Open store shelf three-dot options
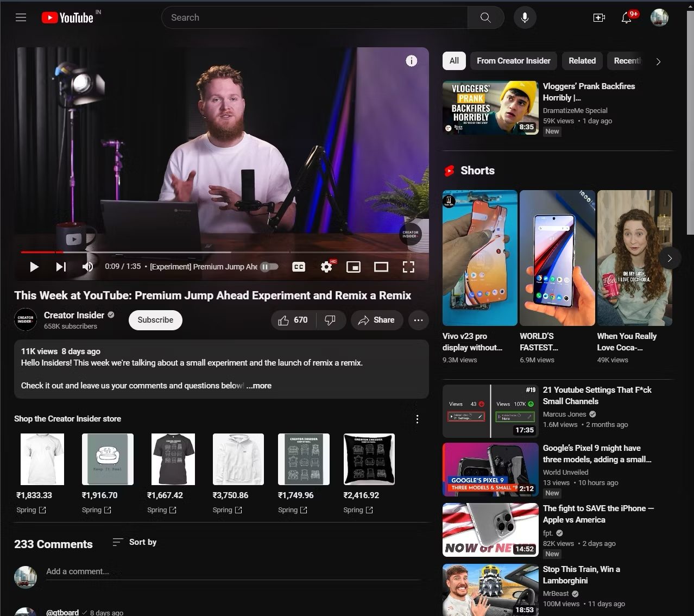Screen dimensions: 694x616 (417, 419)
